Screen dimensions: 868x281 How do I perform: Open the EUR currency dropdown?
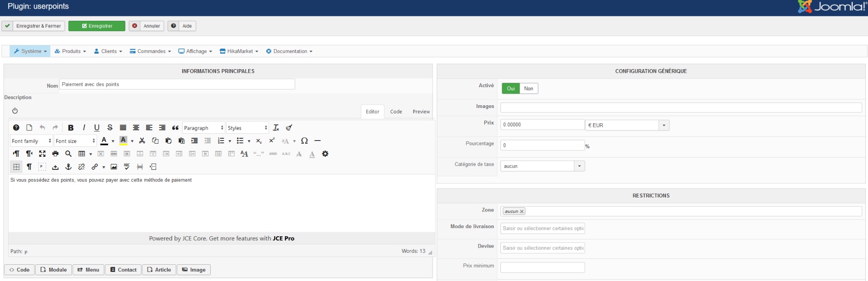[627, 125]
